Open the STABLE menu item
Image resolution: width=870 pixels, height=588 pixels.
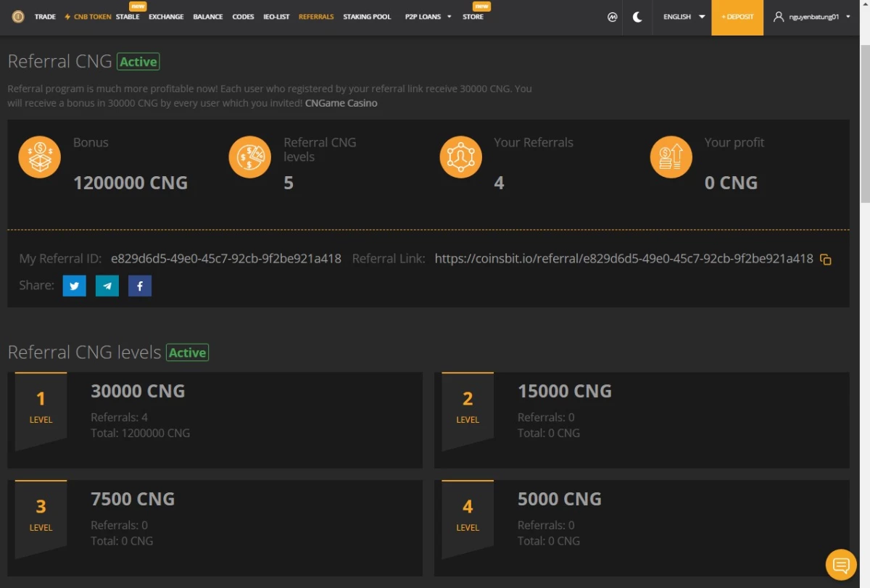coord(128,17)
